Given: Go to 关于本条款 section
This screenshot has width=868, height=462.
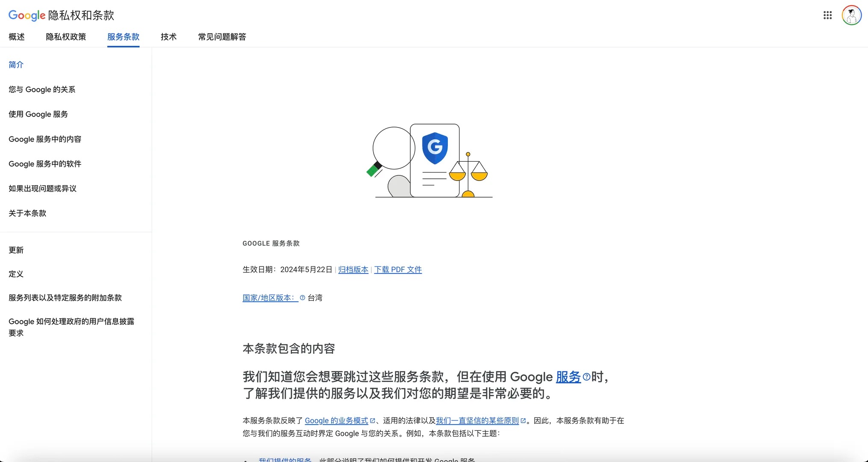Looking at the screenshot, I should [27, 213].
